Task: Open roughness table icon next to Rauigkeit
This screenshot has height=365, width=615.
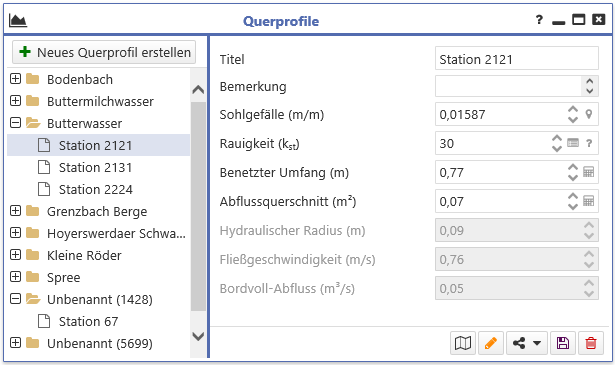Action: [x=573, y=143]
